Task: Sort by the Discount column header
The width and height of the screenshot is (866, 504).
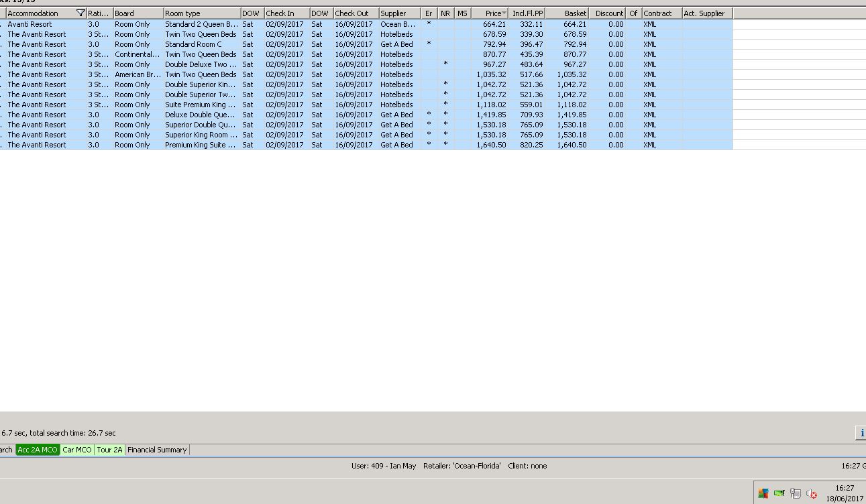Action: 608,13
